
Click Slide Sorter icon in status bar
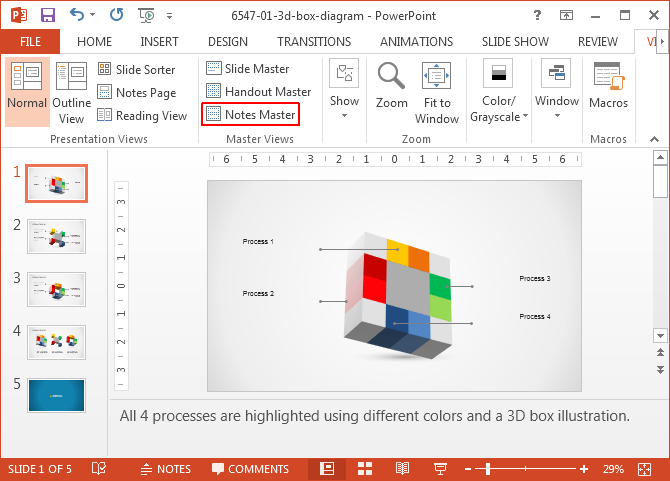point(365,469)
